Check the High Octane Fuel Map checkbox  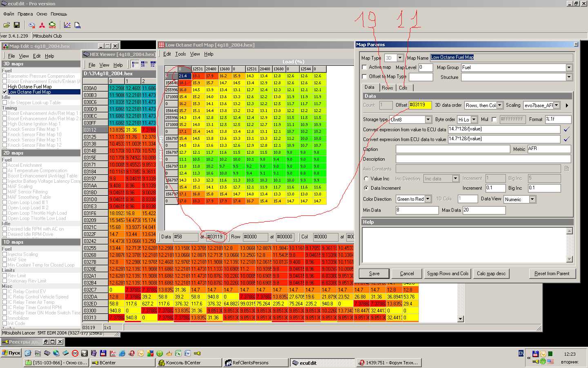[4, 87]
